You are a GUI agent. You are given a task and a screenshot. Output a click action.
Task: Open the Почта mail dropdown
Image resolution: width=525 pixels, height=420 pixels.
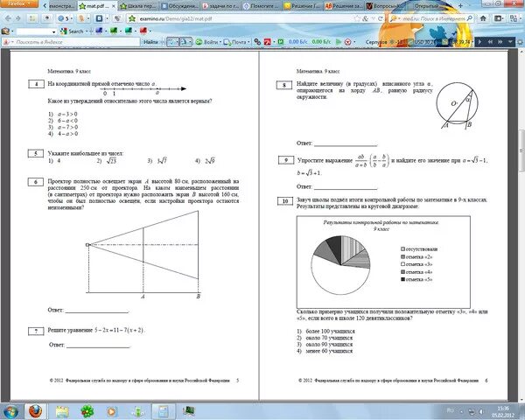point(236,42)
